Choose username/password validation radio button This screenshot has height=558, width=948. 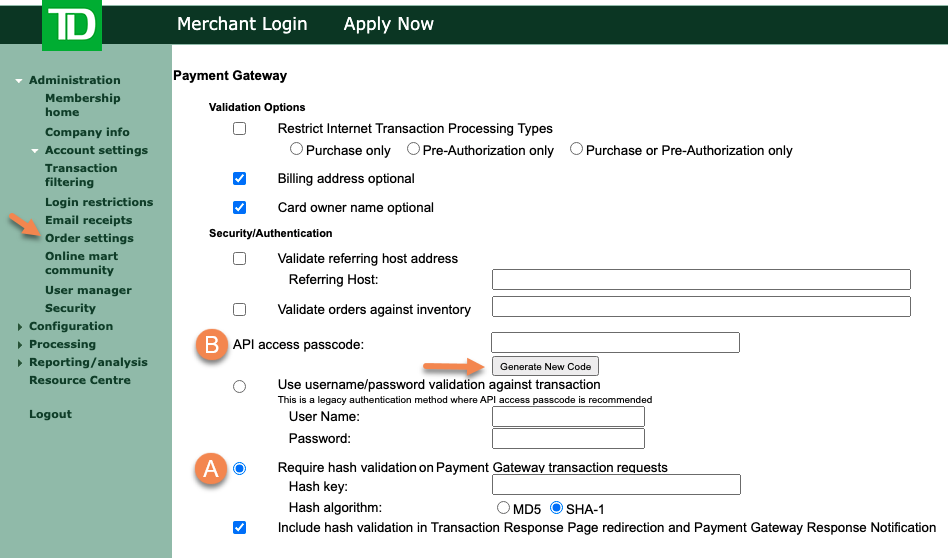coord(239,386)
